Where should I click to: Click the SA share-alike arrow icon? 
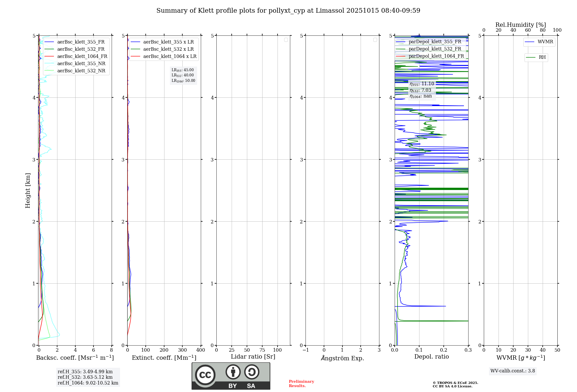point(252,372)
